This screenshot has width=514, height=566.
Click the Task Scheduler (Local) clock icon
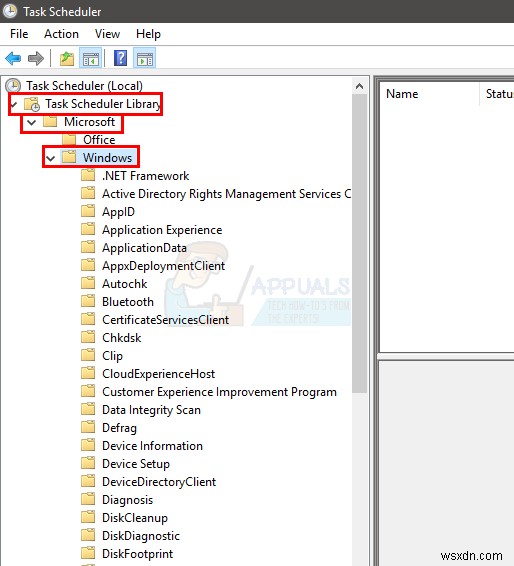[13, 86]
